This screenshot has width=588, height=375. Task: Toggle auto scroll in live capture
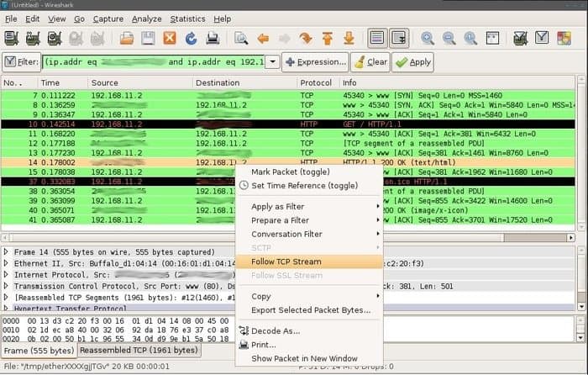click(398, 38)
